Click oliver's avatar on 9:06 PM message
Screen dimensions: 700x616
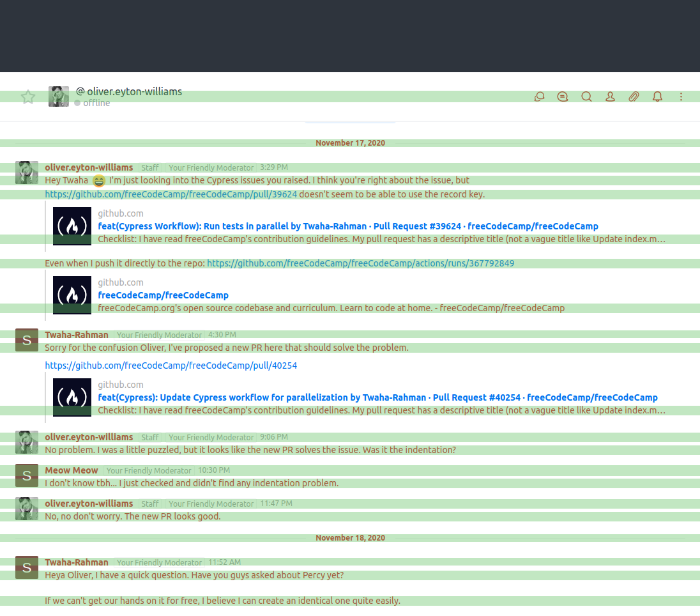coord(27,442)
